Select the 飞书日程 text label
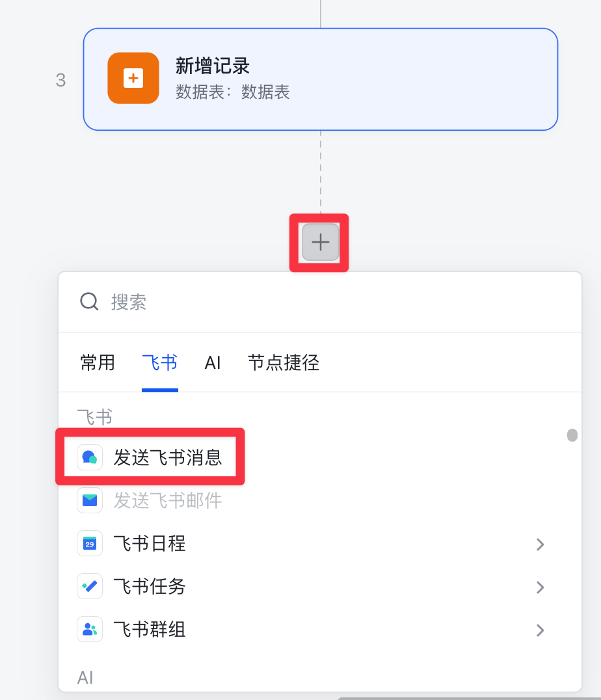 tap(150, 543)
